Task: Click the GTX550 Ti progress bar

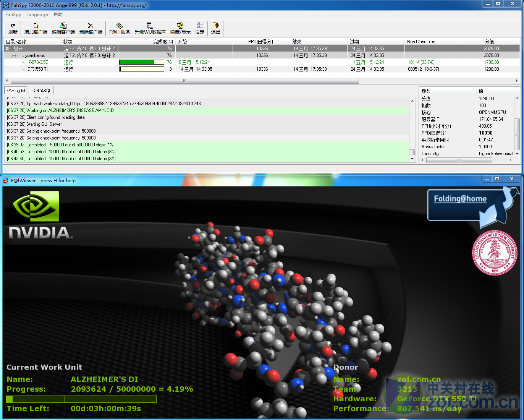Action: (142, 69)
